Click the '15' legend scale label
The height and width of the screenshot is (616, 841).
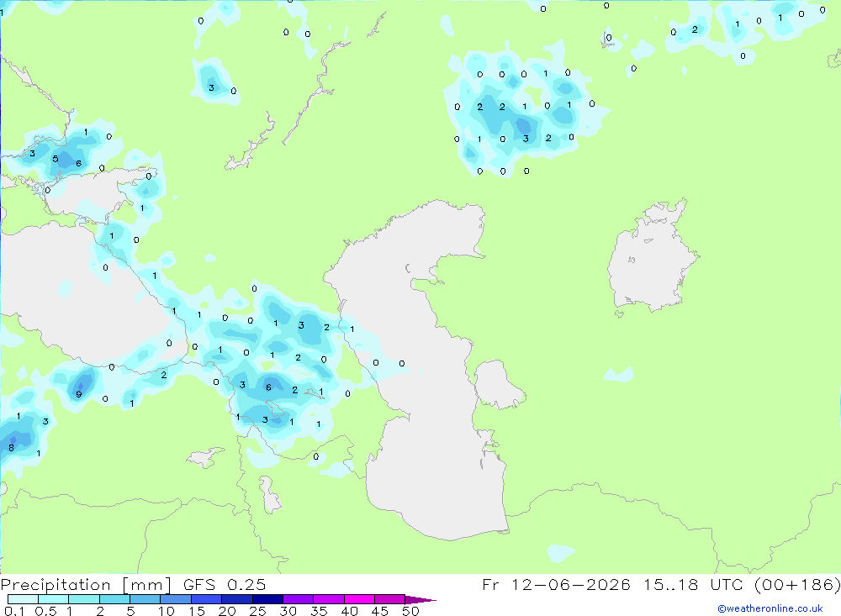tap(197, 611)
